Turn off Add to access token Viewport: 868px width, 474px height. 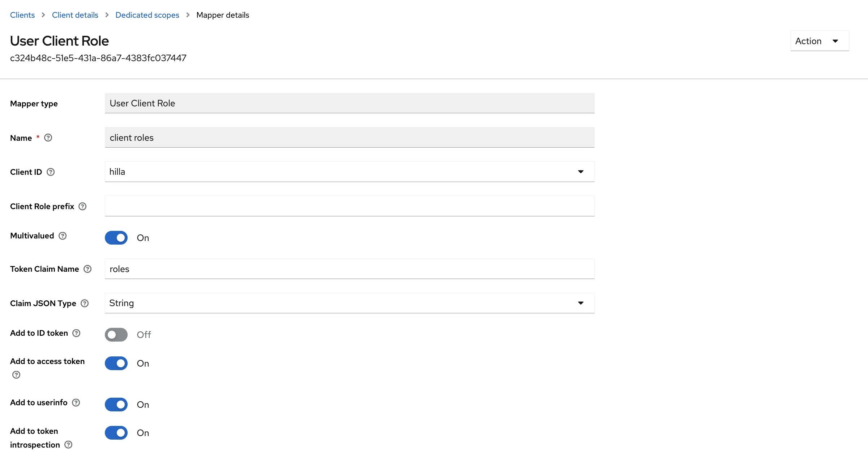click(116, 363)
